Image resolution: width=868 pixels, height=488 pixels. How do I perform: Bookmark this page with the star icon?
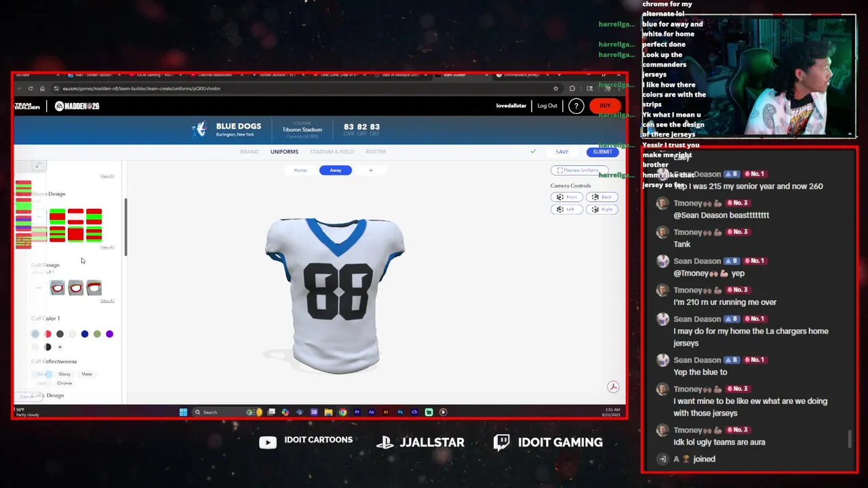point(555,88)
